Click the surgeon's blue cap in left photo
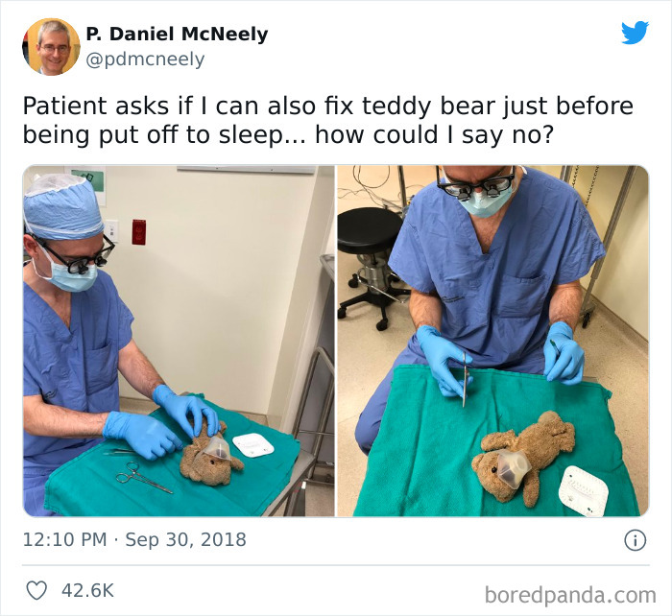The width and height of the screenshot is (672, 616). pos(62,206)
